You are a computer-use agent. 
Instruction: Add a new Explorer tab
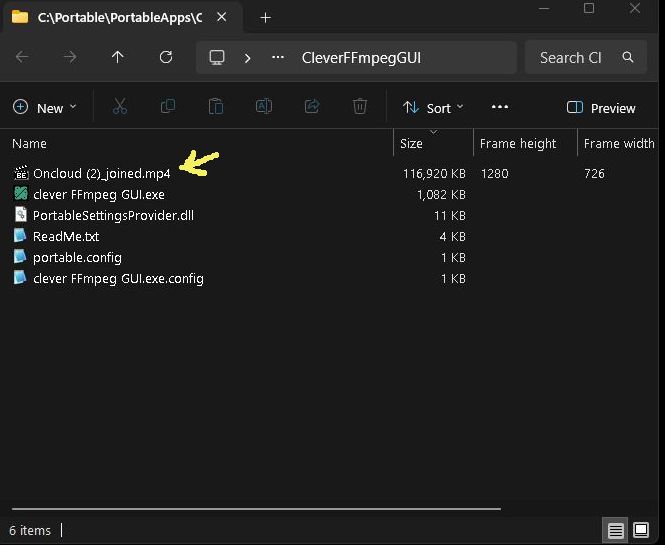[x=265, y=18]
